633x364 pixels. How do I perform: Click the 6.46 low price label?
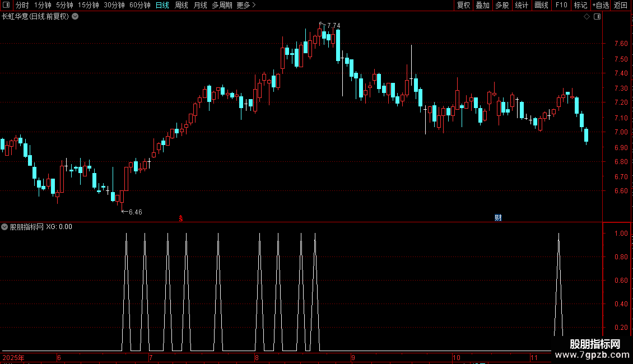click(x=135, y=212)
